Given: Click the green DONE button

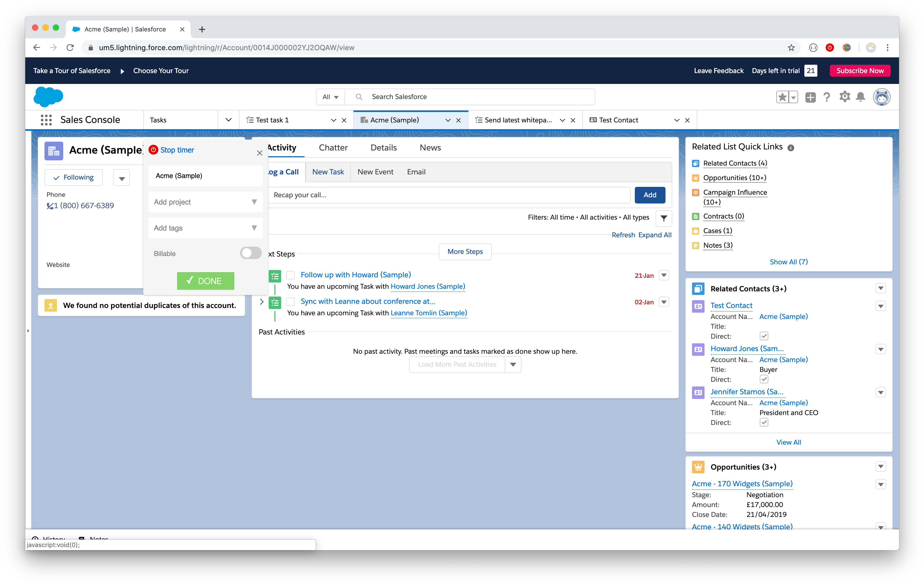Looking at the screenshot, I should [x=206, y=281].
